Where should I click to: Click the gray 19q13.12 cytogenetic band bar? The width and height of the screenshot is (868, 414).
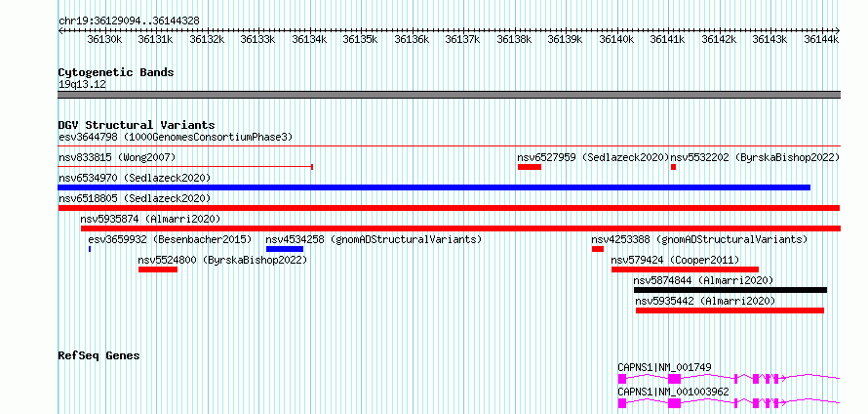(x=449, y=95)
